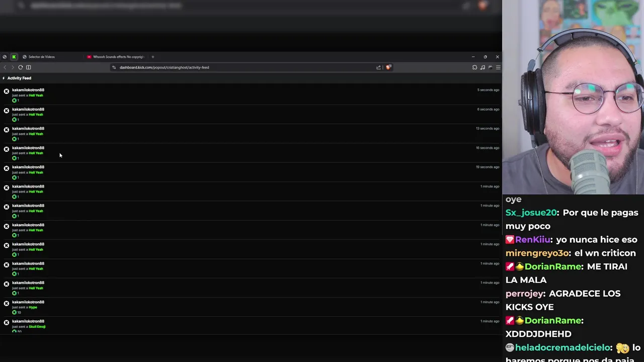Click the share page icon in address bar

click(378, 67)
